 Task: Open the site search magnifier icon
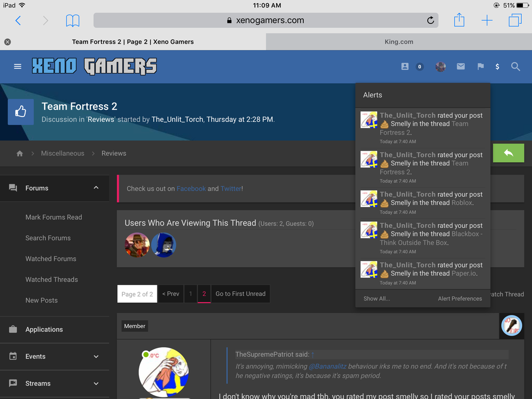(516, 66)
